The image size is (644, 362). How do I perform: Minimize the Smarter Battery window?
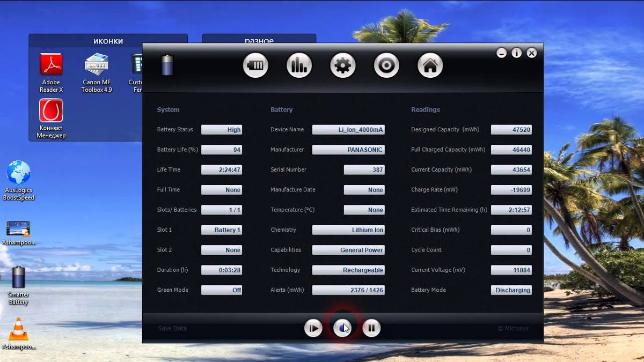click(502, 53)
